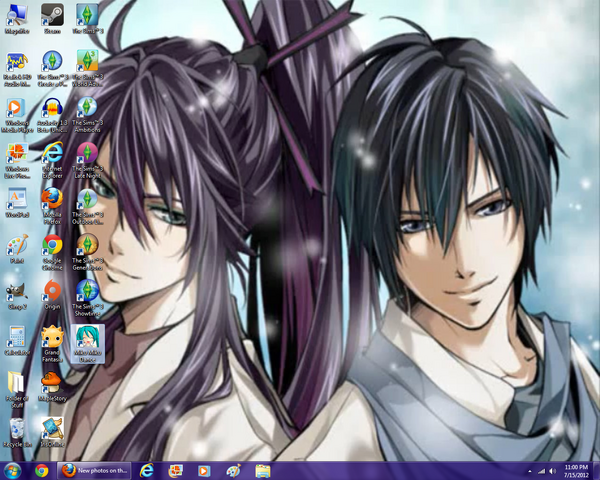This screenshot has height=480, width=600.
Task: Select The Sims 3 Outdoor Living icon
Action: [88, 207]
